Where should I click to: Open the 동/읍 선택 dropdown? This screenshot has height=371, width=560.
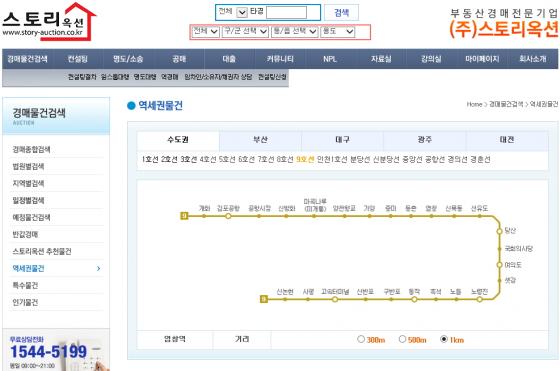pyautogui.click(x=295, y=32)
